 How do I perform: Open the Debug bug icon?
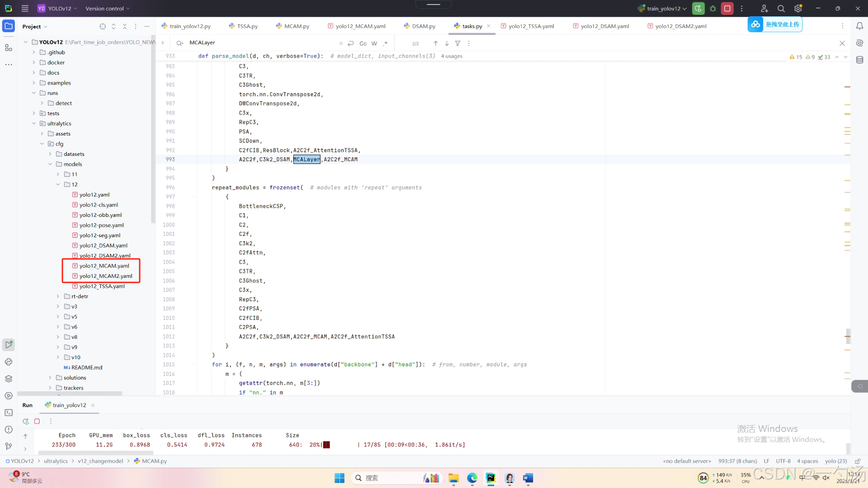tap(713, 9)
